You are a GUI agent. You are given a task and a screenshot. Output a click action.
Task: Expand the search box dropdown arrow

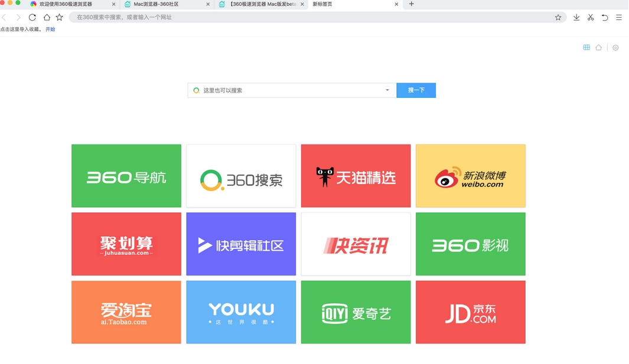pyautogui.click(x=387, y=90)
